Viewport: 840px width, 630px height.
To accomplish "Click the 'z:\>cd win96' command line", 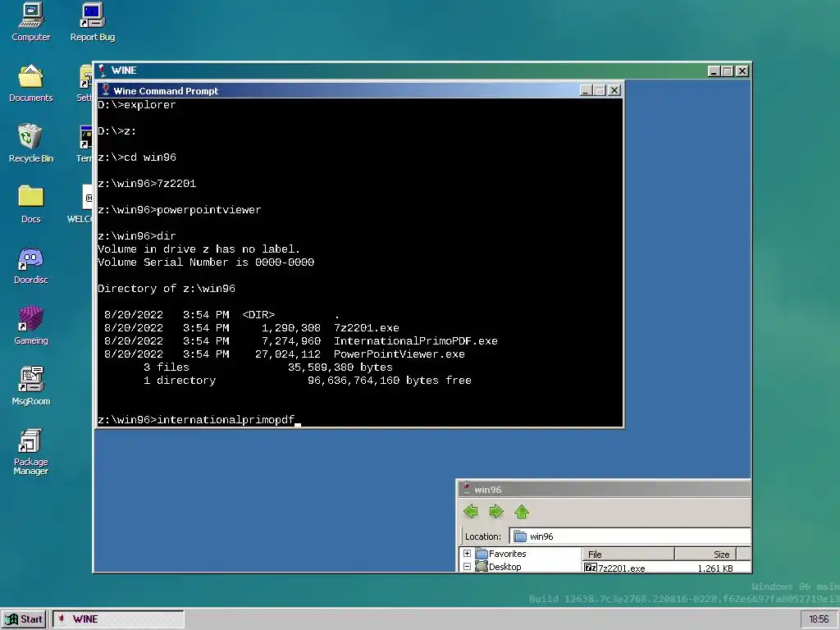I will coord(137,157).
